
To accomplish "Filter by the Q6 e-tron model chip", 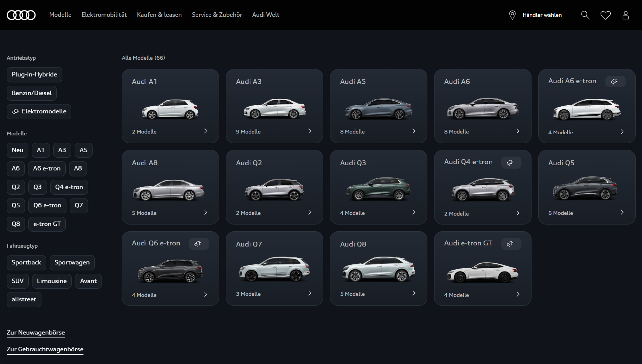I will coord(47,205).
